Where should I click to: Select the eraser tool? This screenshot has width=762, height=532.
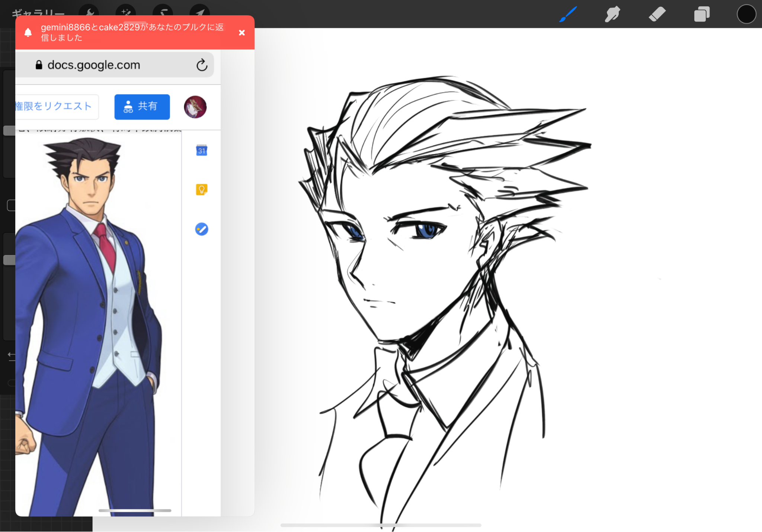[x=657, y=14]
